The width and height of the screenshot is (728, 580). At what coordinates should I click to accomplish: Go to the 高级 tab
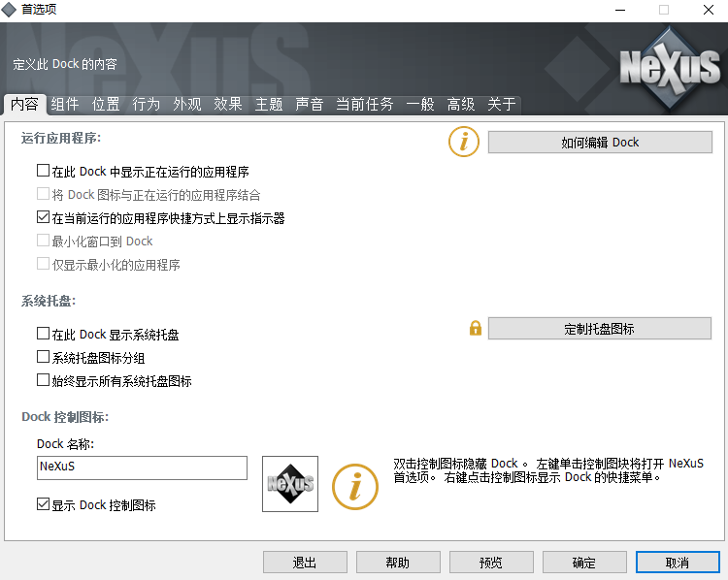(x=461, y=104)
